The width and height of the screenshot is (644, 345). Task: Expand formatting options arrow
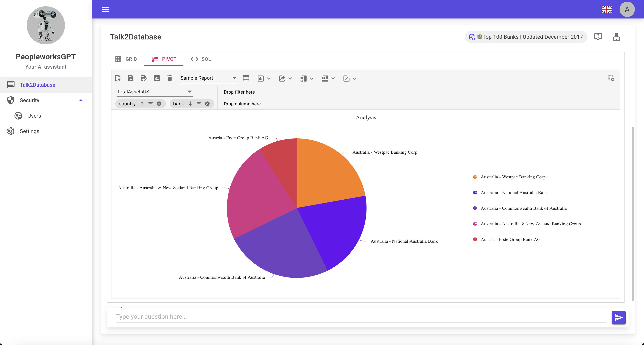pyautogui.click(x=354, y=79)
